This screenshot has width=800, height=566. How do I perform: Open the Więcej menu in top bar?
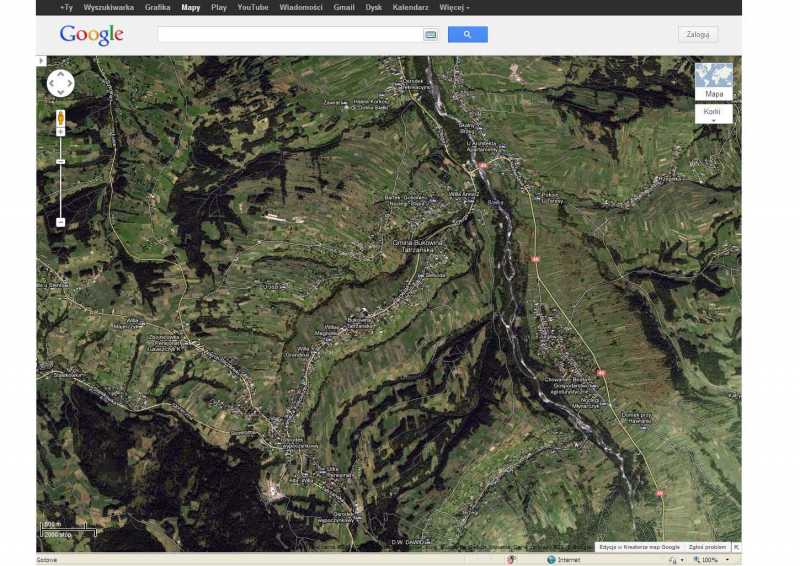click(x=454, y=7)
